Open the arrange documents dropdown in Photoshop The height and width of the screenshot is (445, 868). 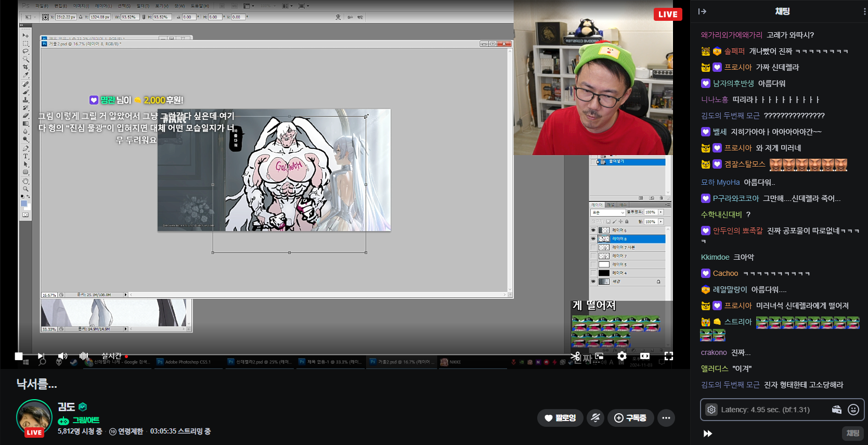(287, 6)
